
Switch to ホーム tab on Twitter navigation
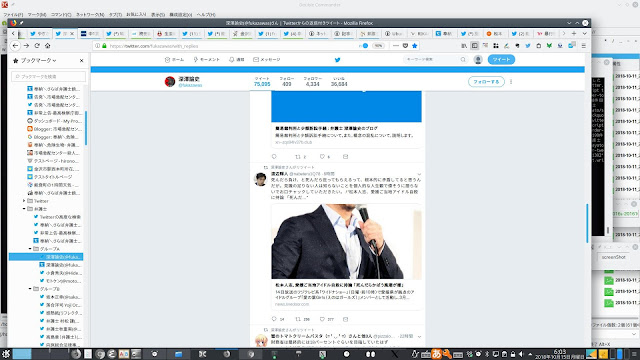pos(174,60)
